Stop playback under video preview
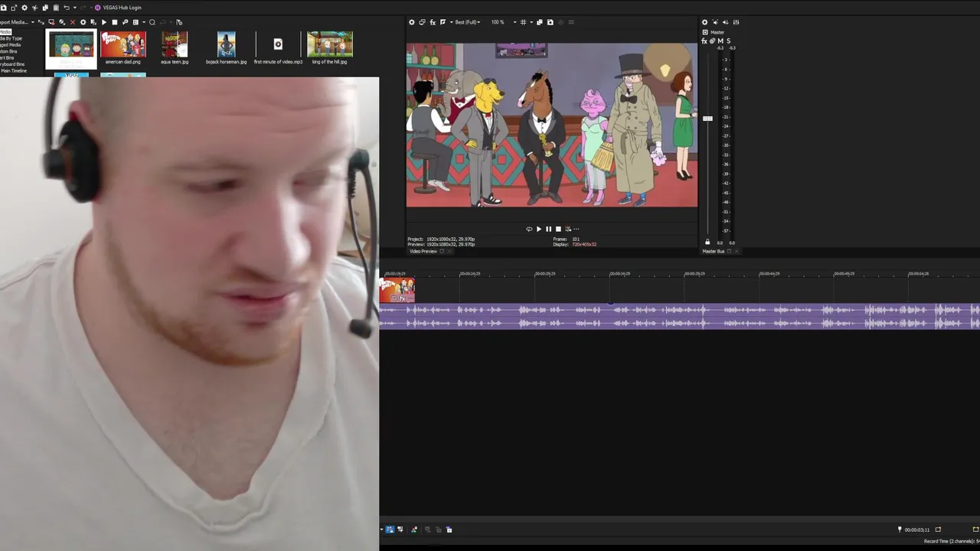 coord(558,229)
